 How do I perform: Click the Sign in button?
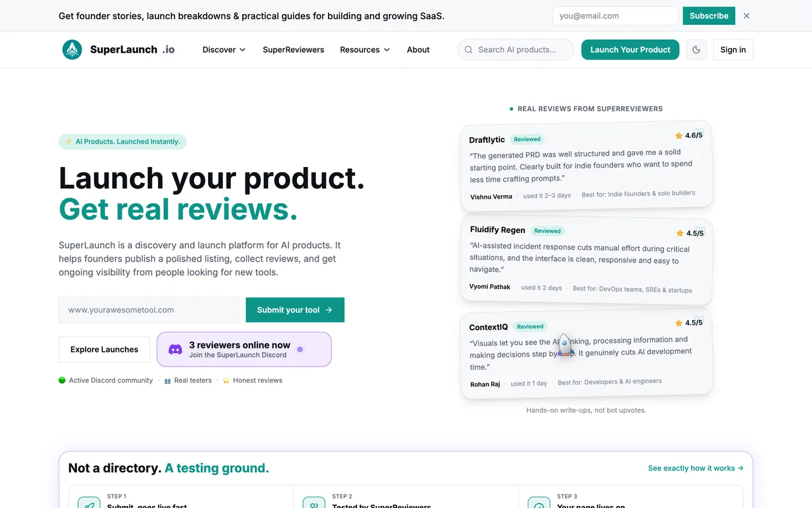tap(733, 50)
